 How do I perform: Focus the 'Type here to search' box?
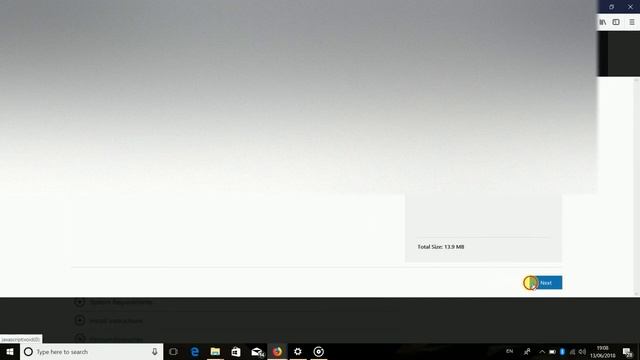(x=91, y=351)
